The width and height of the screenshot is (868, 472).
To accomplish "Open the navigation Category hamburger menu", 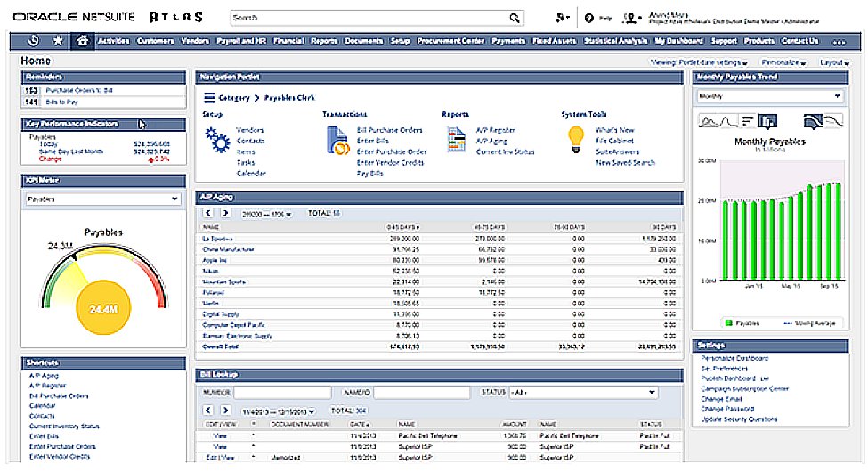I will click(209, 98).
